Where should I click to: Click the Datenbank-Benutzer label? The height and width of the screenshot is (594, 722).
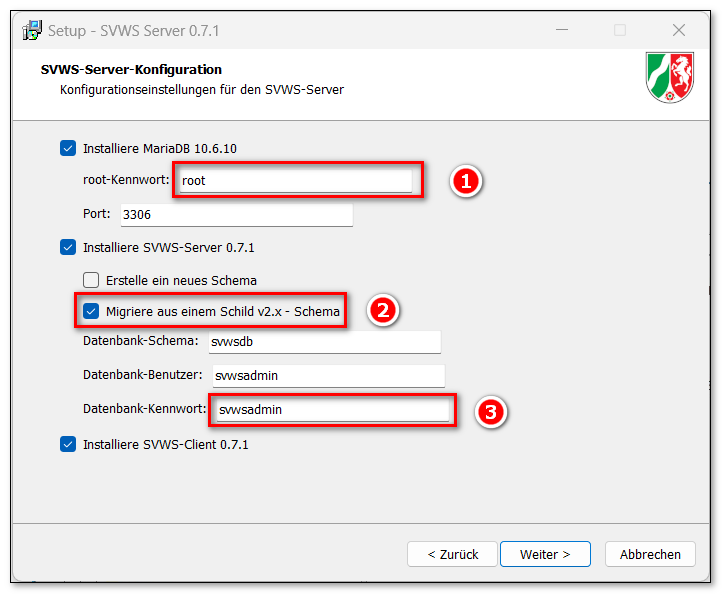coord(143,375)
